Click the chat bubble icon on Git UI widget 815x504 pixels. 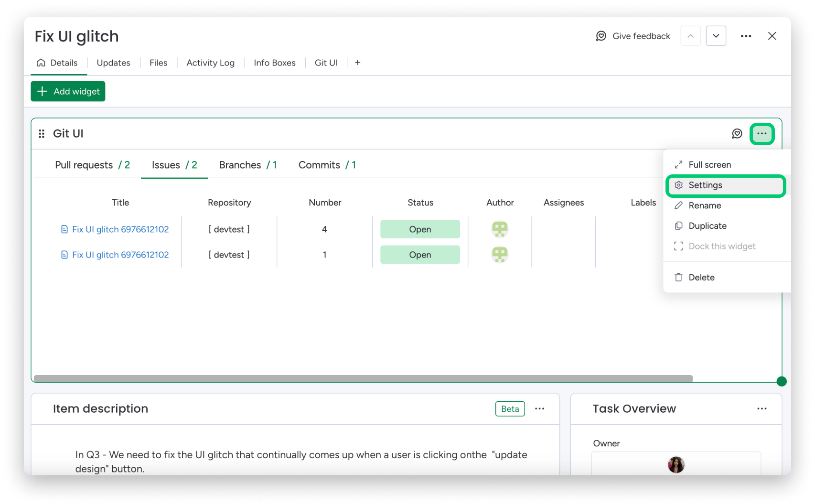point(737,134)
